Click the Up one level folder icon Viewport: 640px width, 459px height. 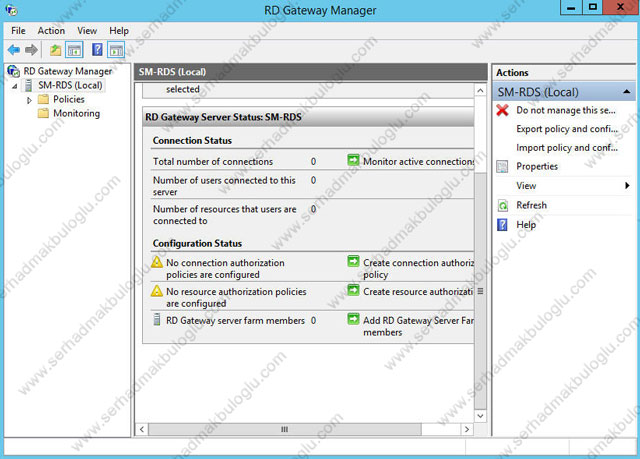click(x=55, y=50)
